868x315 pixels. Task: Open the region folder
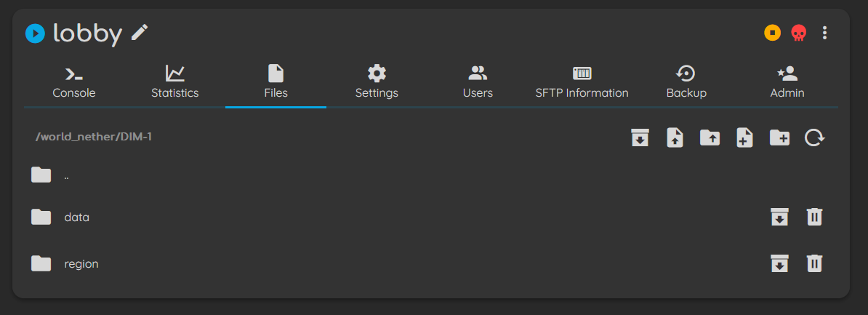pos(81,263)
